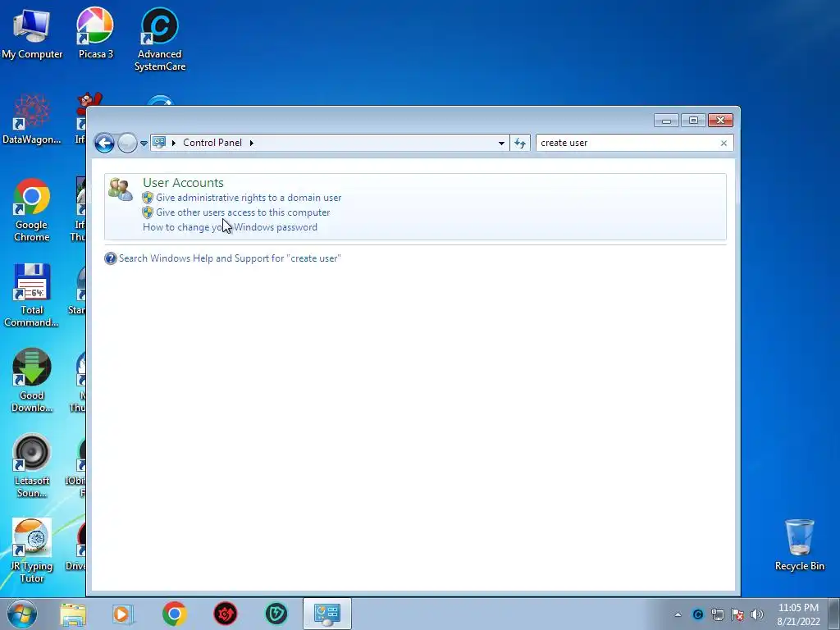
Task: Click the greyed Forward navigation button
Action: point(127,143)
